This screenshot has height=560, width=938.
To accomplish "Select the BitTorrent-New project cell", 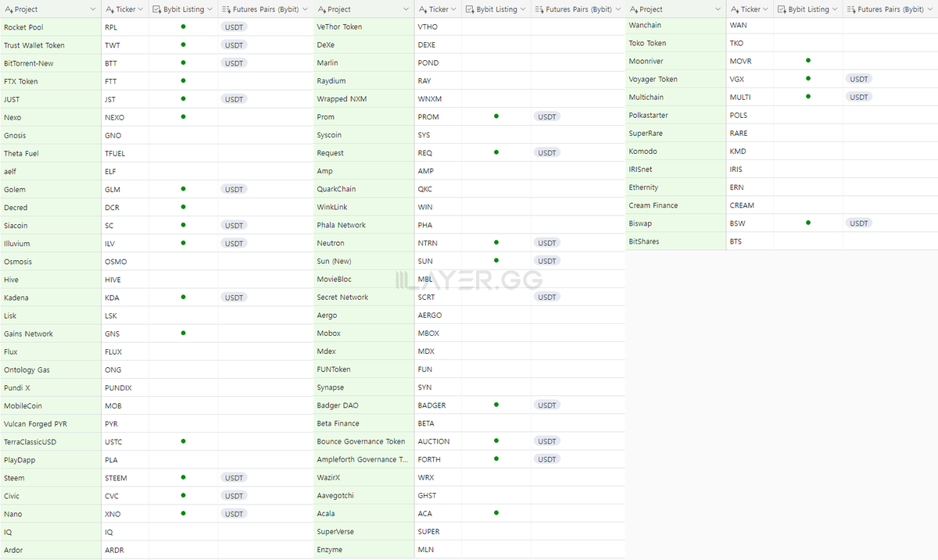I will 51,63.
